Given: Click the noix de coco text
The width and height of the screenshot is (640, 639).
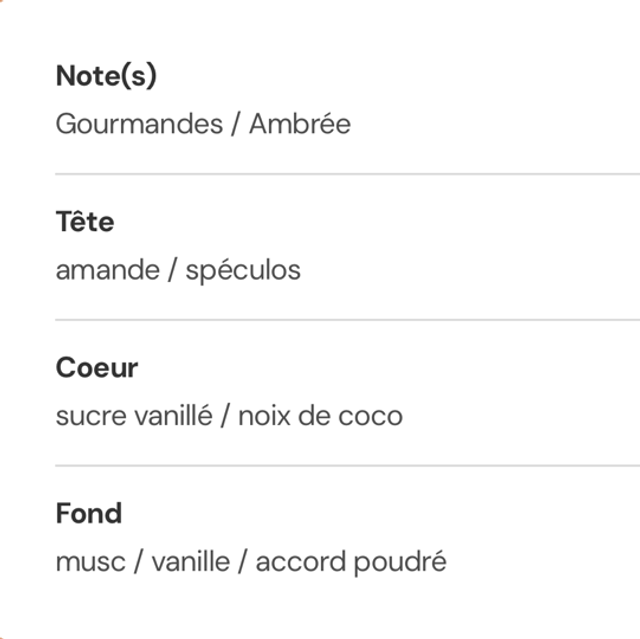Looking at the screenshot, I should 320,416.
